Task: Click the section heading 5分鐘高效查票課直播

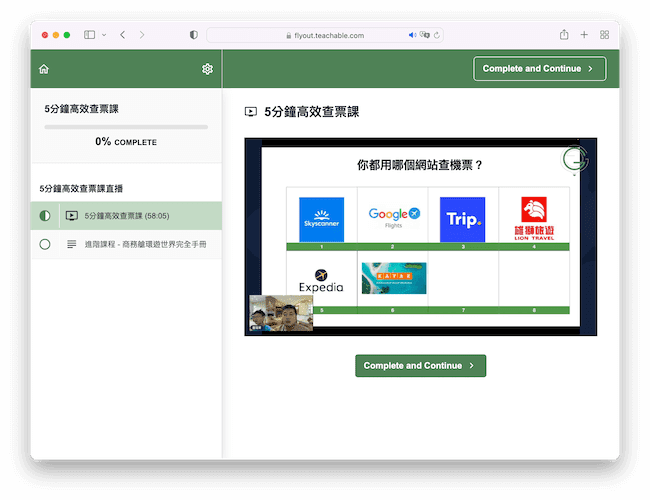Action: 81,189
